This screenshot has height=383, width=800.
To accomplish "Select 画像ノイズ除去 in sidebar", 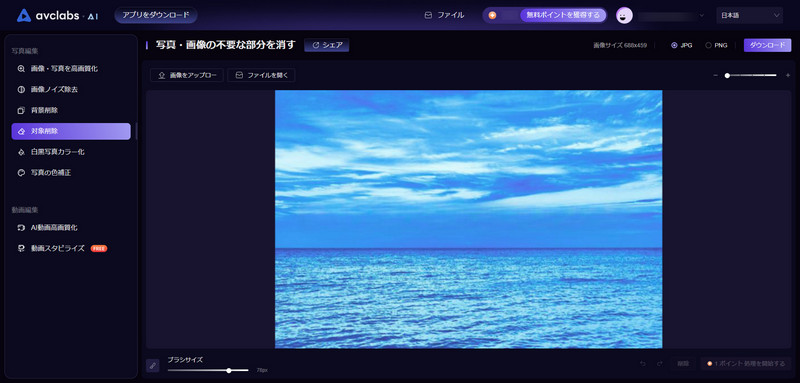I will click(x=71, y=89).
